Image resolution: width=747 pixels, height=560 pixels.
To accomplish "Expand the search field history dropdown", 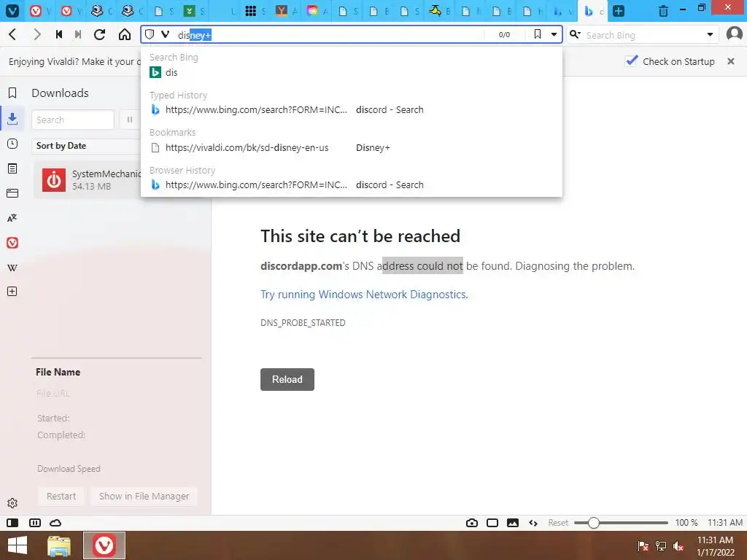I will [710, 34].
